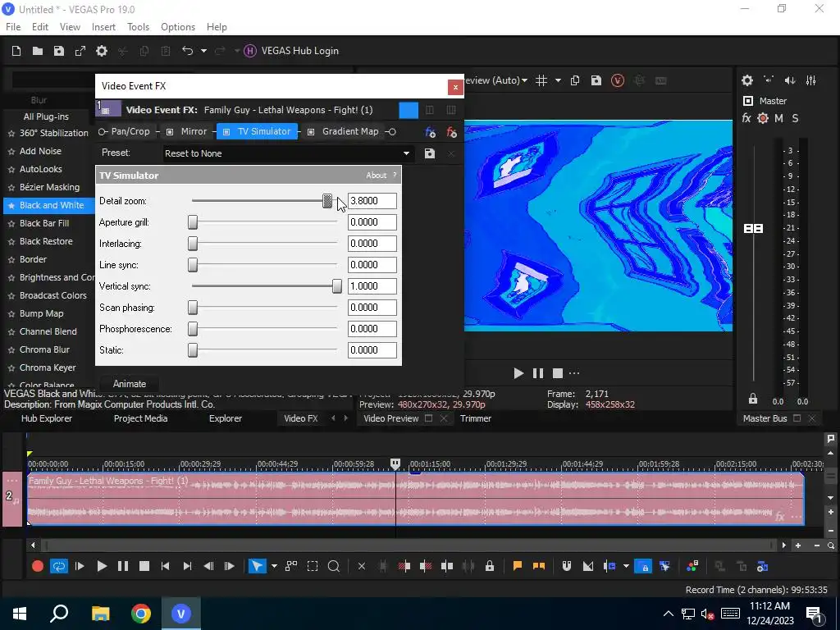Click the Animate button
The image size is (840, 630).
tap(129, 384)
